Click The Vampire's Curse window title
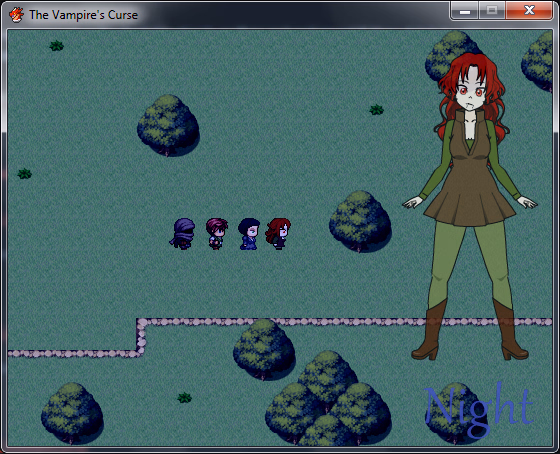560x454 pixels. [84, 15]
